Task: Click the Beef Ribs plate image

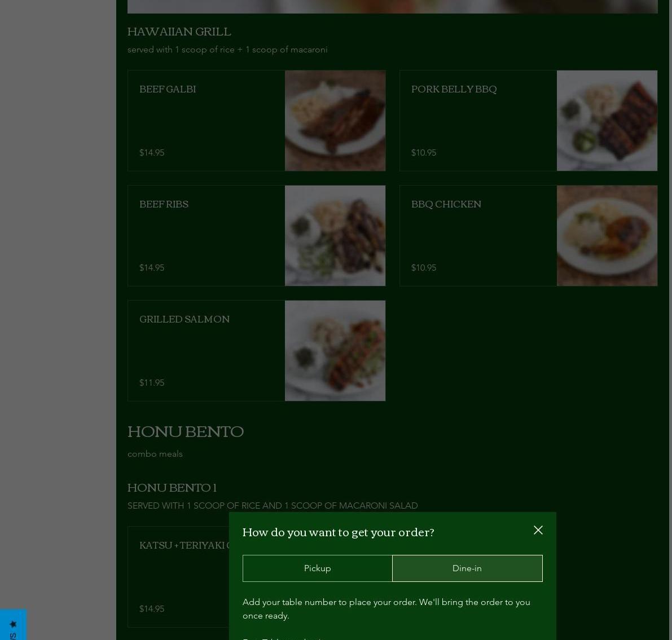Action: [x=335, y=236]
